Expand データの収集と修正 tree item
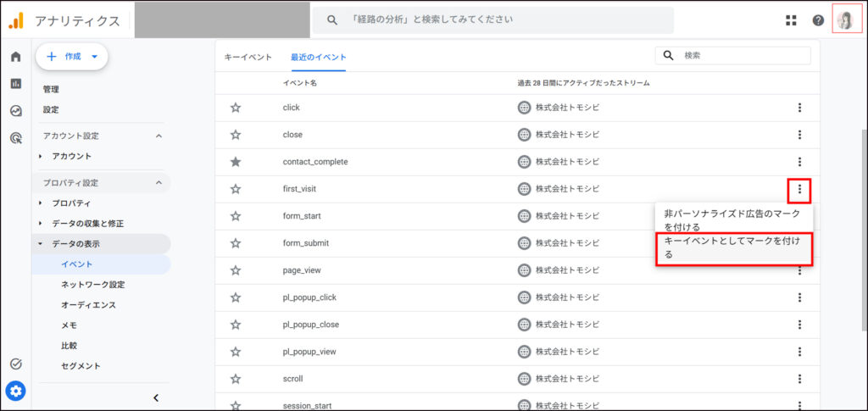The width and height of the screenshot is (868, 411). [x=41, y=224]
